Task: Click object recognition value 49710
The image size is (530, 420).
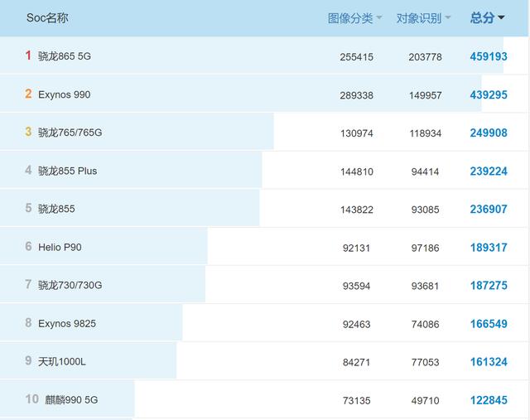Action: [425, 401]
